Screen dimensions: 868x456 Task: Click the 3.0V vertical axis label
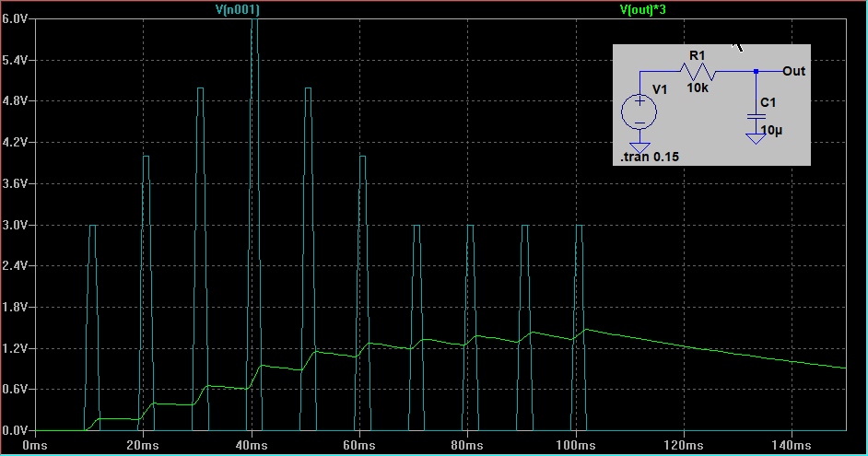[15, 225]
